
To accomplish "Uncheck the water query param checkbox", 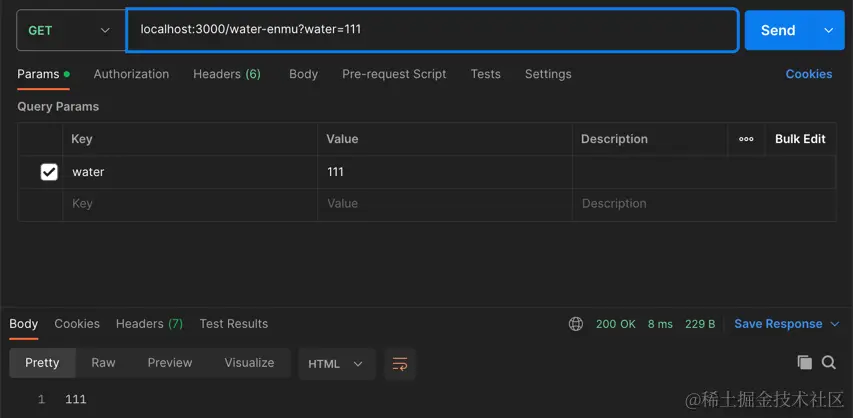I will tap(49, 172).
